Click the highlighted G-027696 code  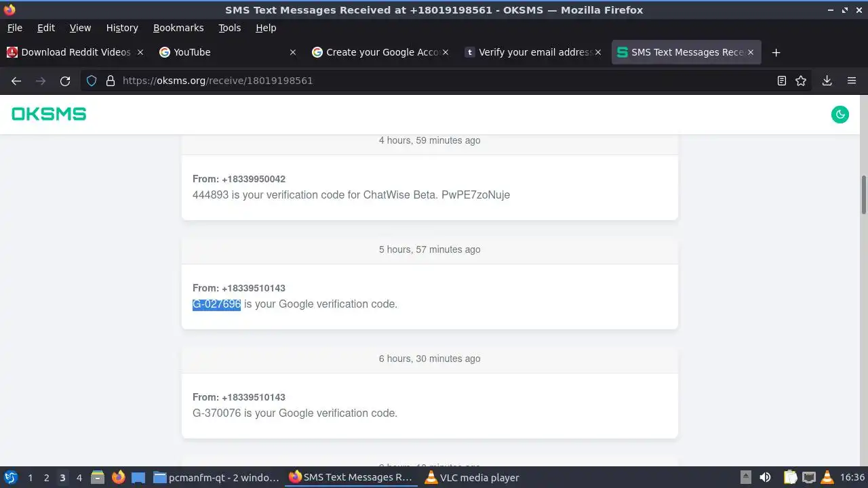[x=217, y=304]
